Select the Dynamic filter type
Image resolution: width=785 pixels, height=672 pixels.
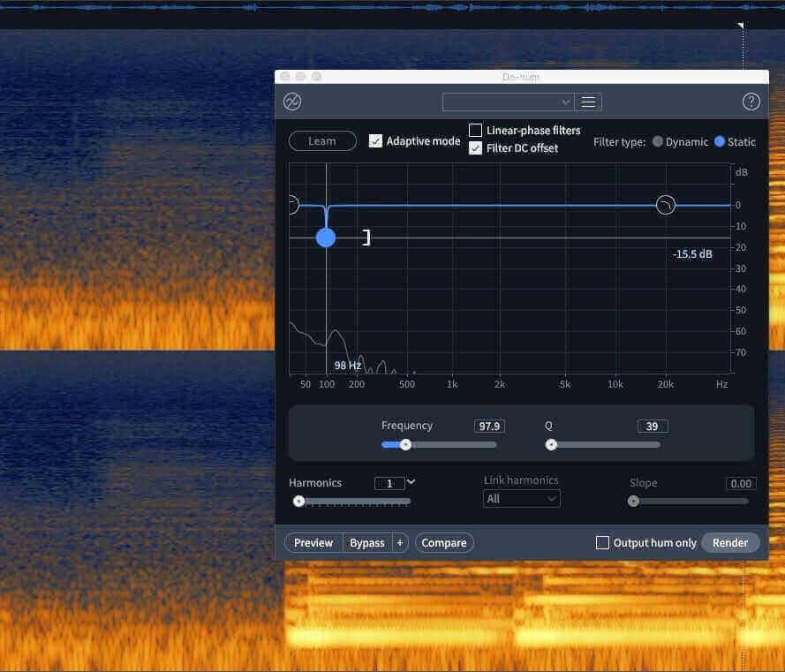[658, 141]
